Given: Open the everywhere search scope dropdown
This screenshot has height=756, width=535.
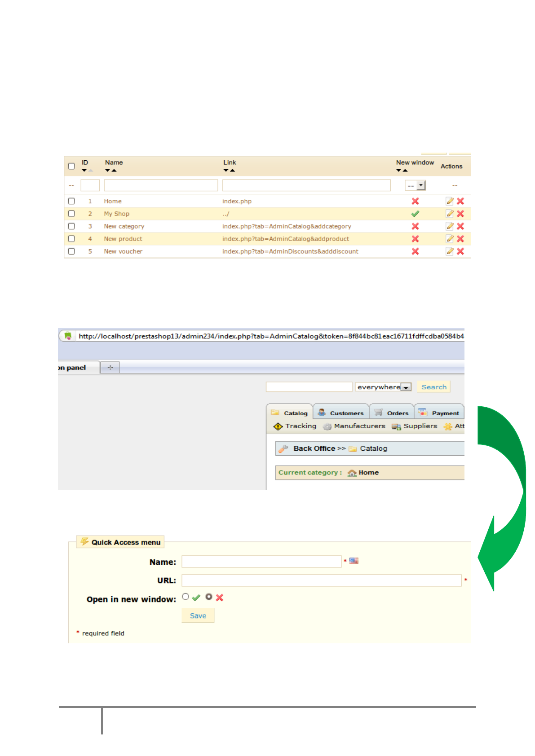Looking at the screenshot, I should click(383, 387).
